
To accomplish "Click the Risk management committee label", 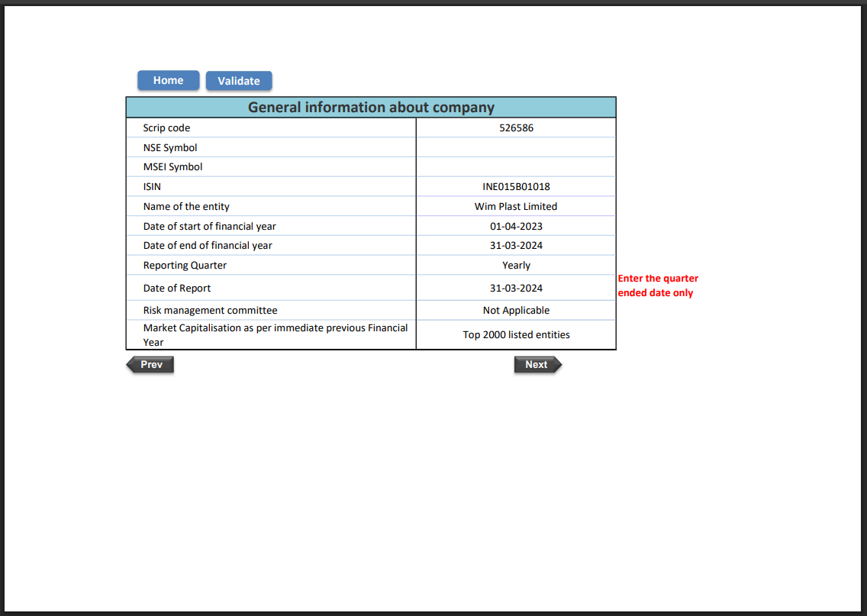I will [x=210, y=310].
